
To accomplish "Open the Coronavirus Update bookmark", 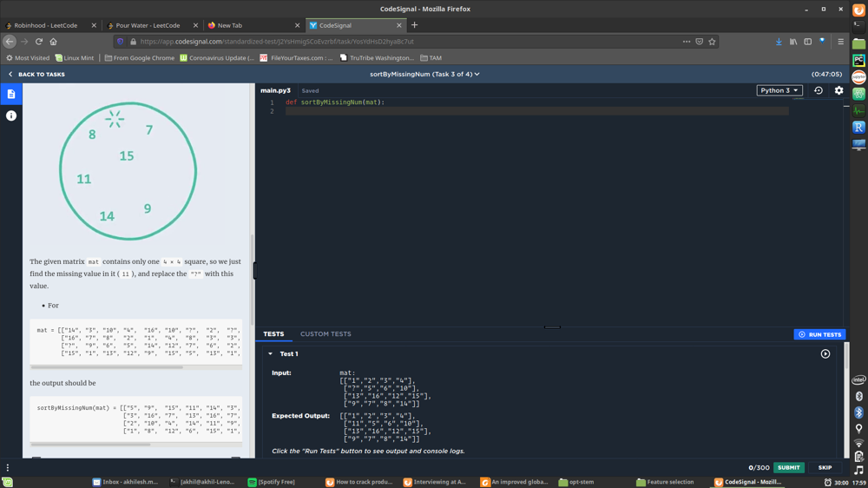I will (217, 57).
